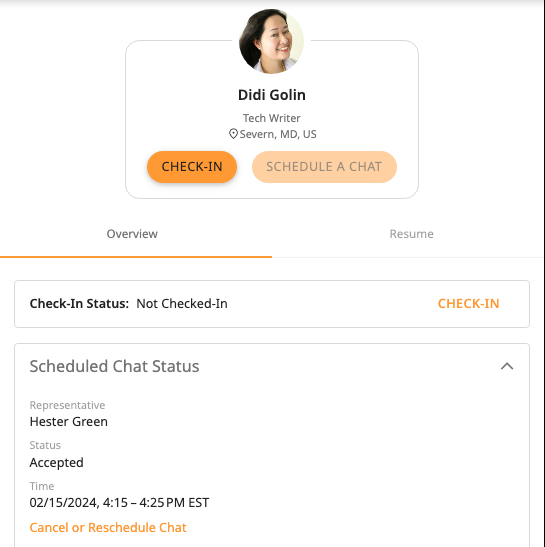This screenshot has width=545, height=547.
Task: Click the SCHEDULE A CHAT button
Action: 324,167
